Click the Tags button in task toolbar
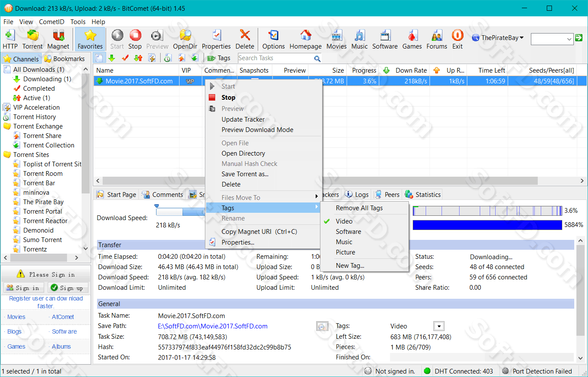Screen dimensions: 588x377 pyautogui.click(x=219, y=58)
